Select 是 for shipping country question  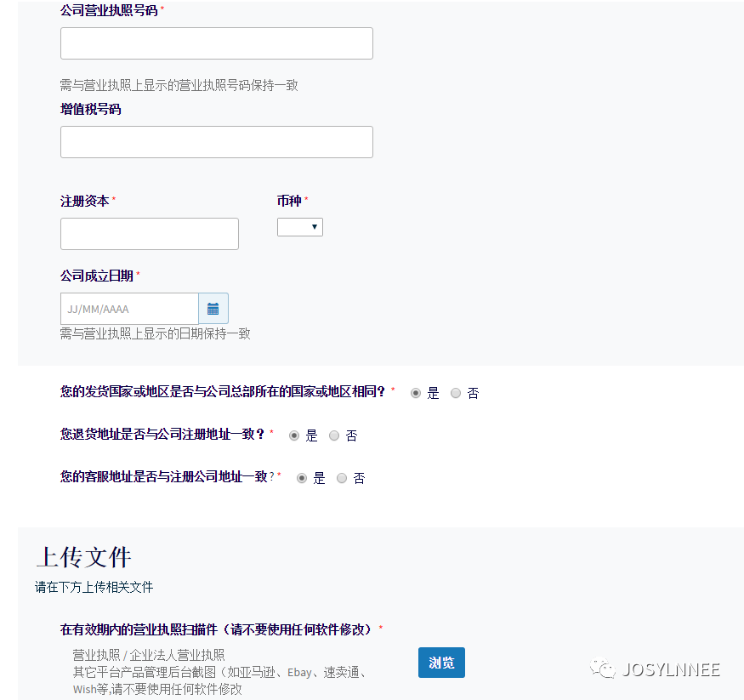point(415,393)
